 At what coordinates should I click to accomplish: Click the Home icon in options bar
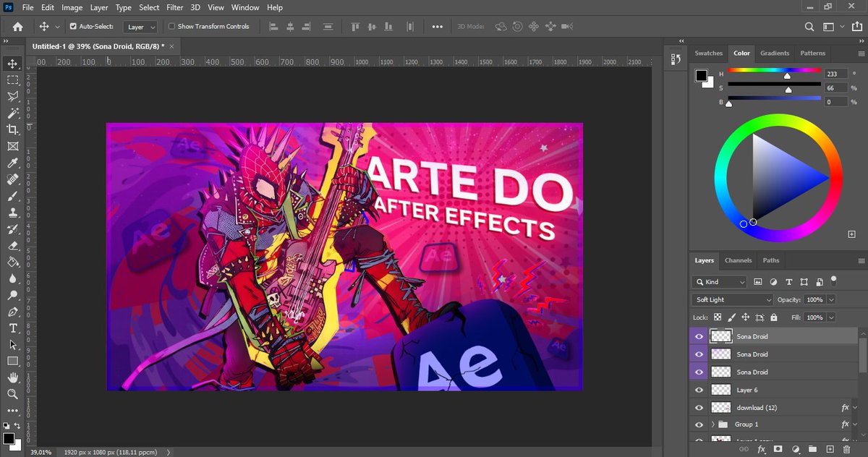point(17,27)
